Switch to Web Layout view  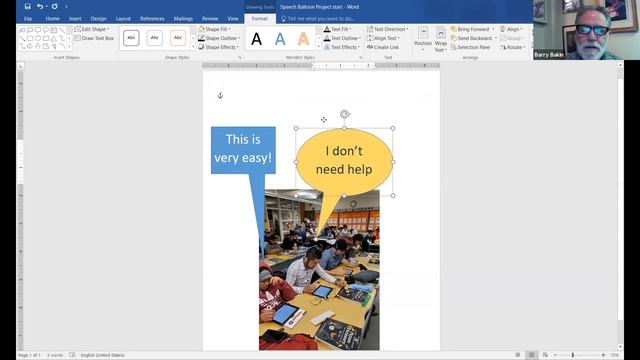click(545, 355)
